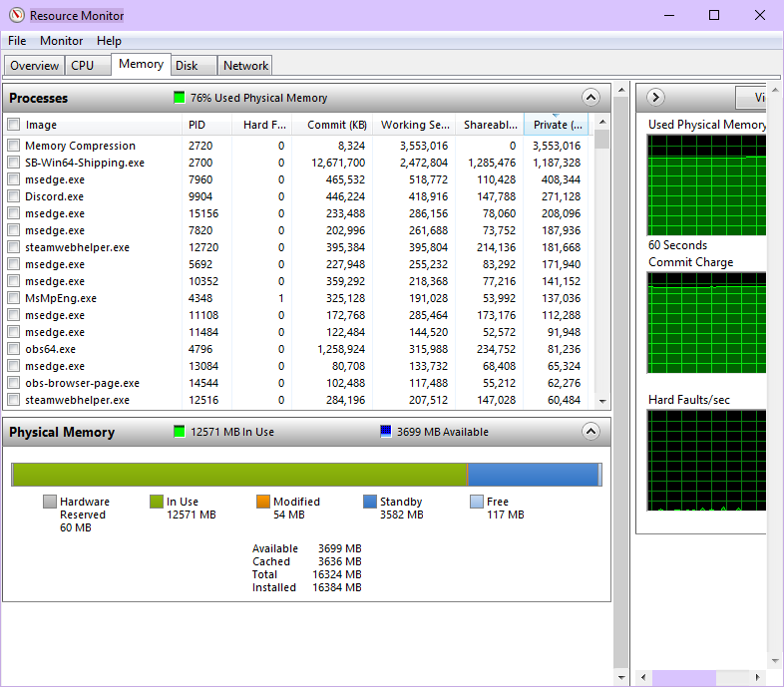The width and height of the screenshot is (784, 687).
Task: Click the Total 16324 MB value
Action: point(336,574)
